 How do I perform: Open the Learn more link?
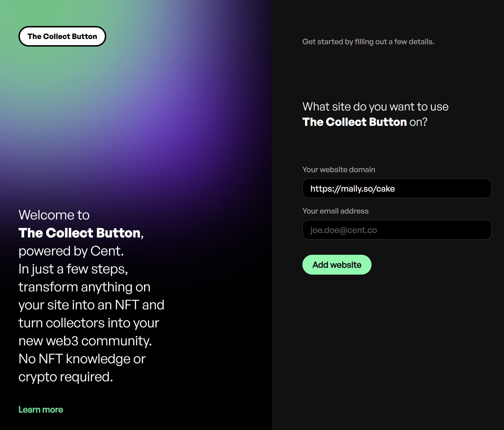41,410
